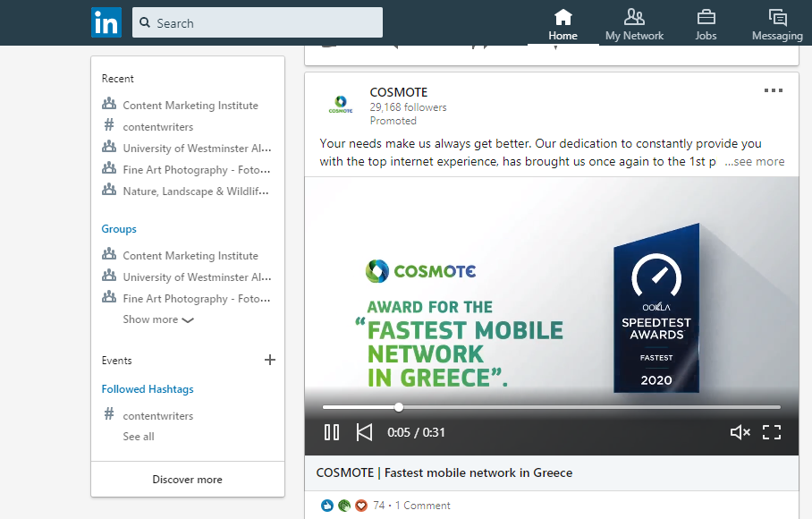Image resolution: width=812 pixels, height=519 pixels.
Task: Open the Jobs tab
Action: (706, 24)
